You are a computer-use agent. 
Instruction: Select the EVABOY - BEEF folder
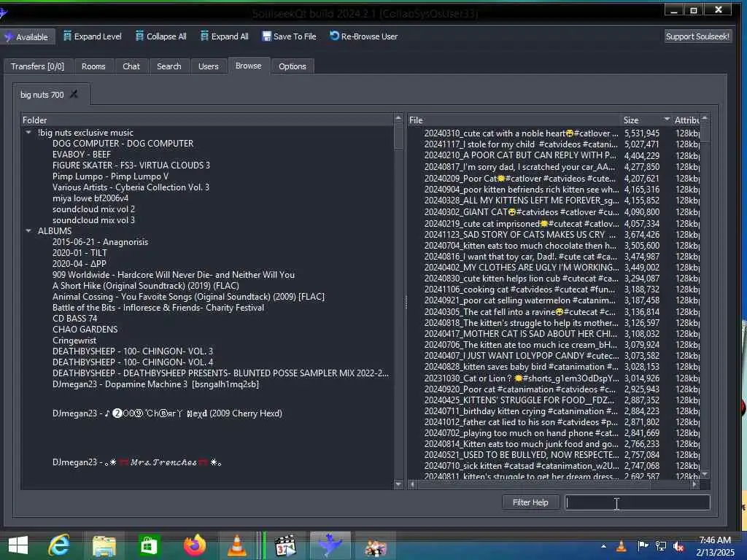pyautogui.click(x=82, y=155)
